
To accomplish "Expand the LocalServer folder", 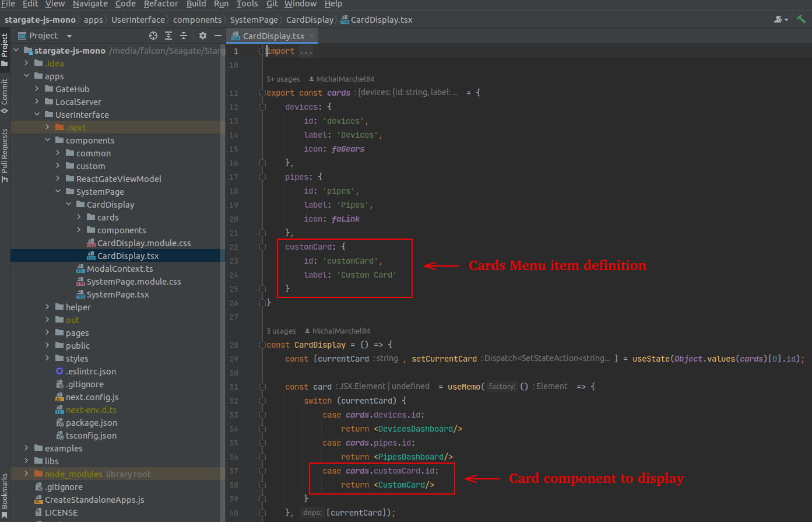I will coord(37,101).
